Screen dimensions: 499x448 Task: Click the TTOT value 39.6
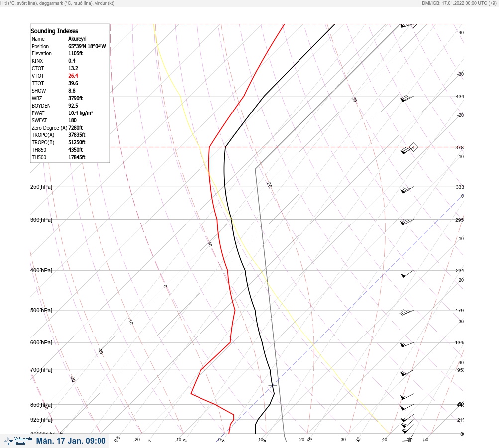[73, 83]
